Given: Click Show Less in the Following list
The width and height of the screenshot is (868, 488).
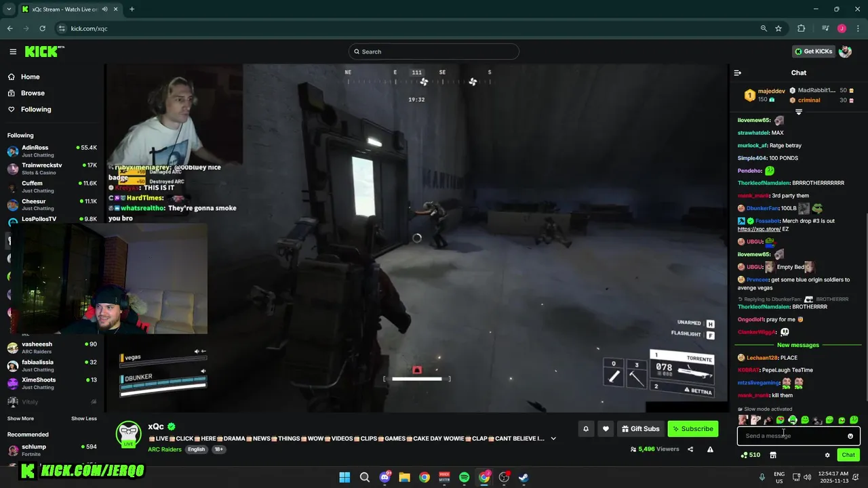Looking at the screenshot, I should (x=84, y=418).
